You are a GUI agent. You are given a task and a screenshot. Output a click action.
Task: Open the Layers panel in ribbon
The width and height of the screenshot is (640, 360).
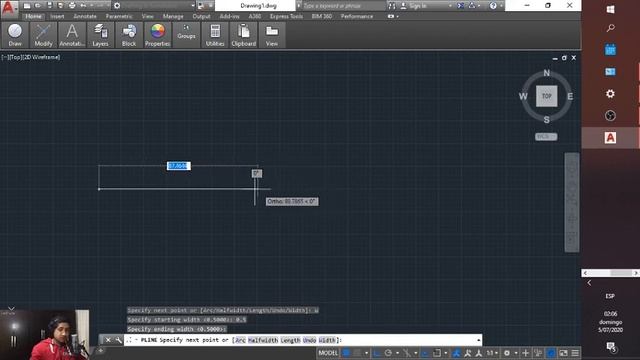click(x=100, y=35)
